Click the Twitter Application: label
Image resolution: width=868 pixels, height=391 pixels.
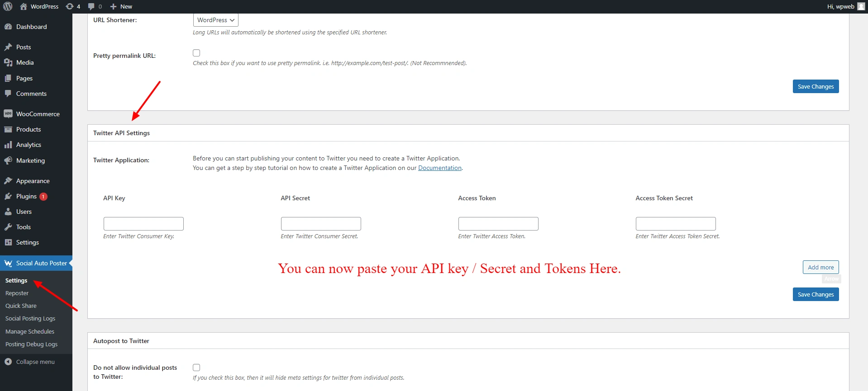point(121,160)
